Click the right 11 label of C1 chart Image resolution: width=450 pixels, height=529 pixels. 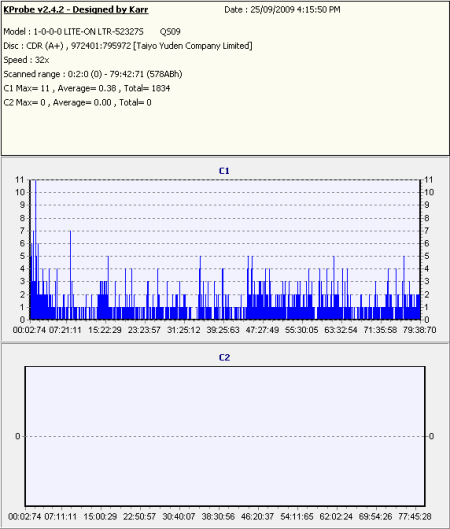pyautogui.click(x=428, y=180)
